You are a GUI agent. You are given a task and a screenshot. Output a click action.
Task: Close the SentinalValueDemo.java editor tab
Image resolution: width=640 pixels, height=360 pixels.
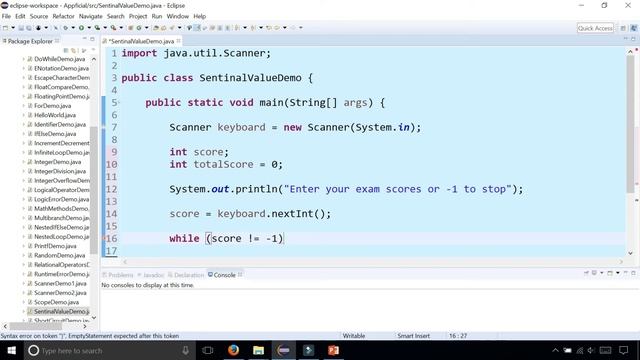coord(179,41)
